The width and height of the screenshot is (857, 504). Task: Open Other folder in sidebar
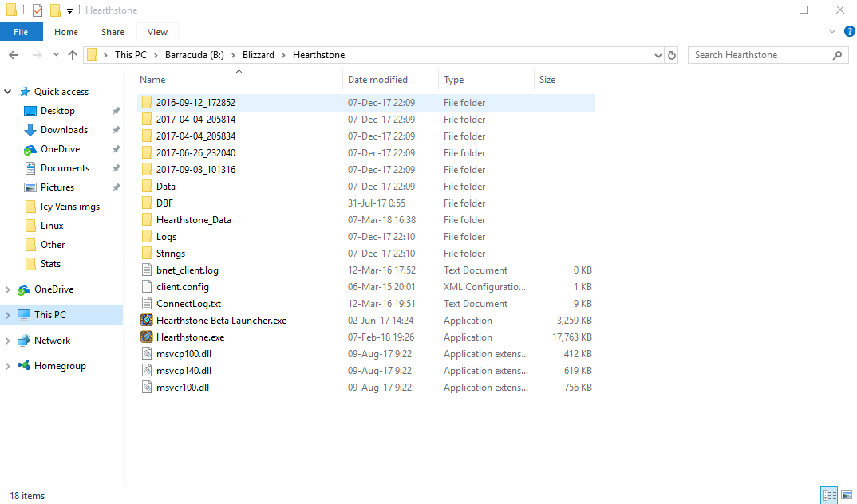click(53, 245)
